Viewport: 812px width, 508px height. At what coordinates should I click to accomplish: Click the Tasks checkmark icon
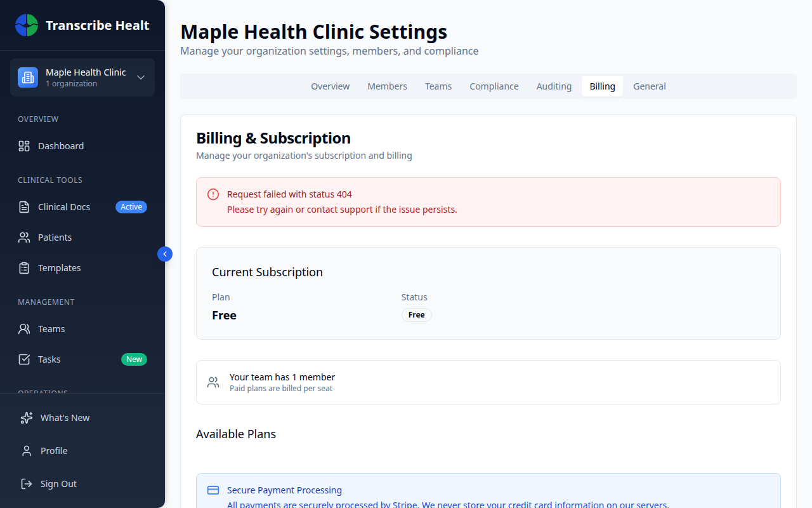click(x=23, y=359)
